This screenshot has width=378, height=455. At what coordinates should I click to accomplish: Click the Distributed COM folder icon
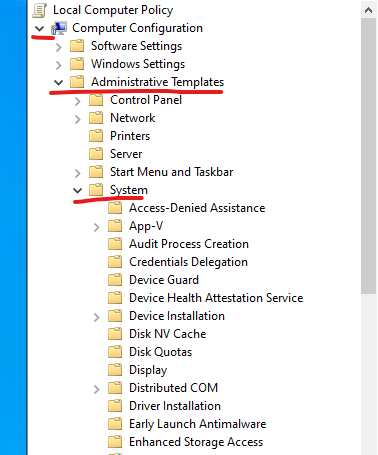[x=115, y=388]
